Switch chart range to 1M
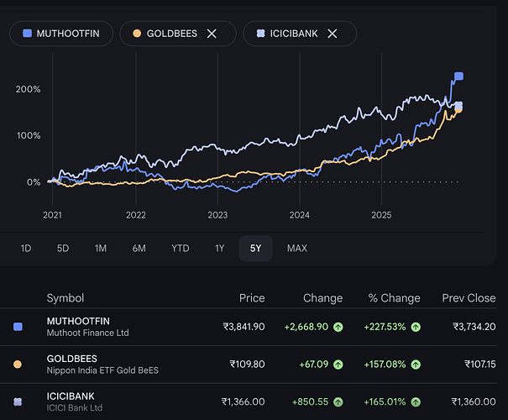The image size is (508, 420). tap(101, 249)
